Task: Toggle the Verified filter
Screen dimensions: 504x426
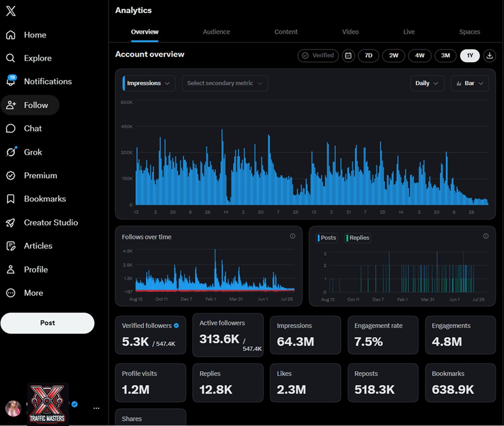Action: 318,56
